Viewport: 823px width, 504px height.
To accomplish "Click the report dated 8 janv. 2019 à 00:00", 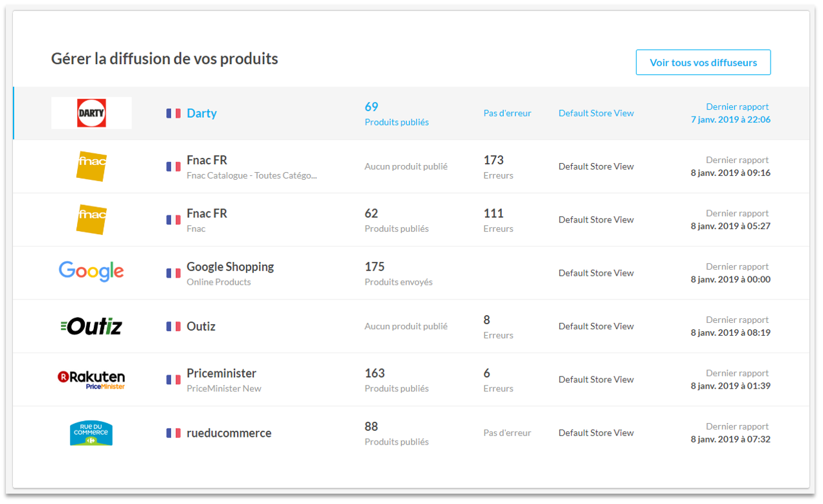I will pyautogui.click(x=730, y=273).
